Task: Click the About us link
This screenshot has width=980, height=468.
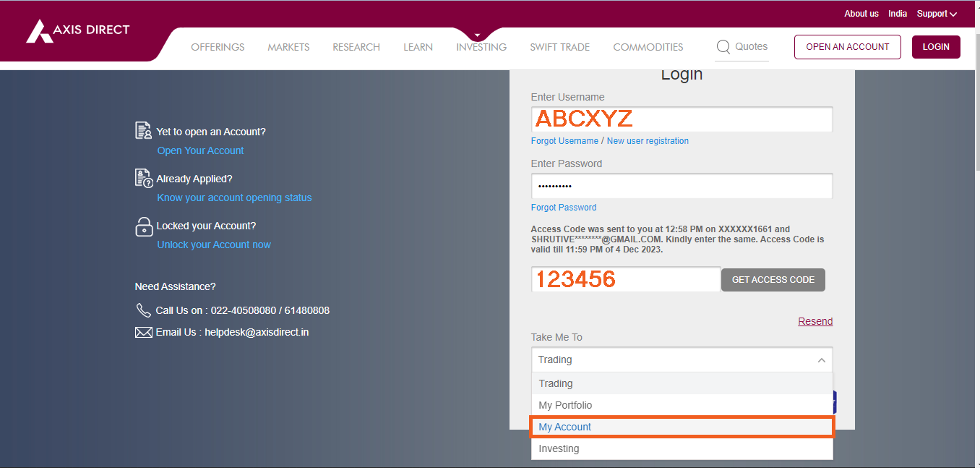Action: coord(861,14)
